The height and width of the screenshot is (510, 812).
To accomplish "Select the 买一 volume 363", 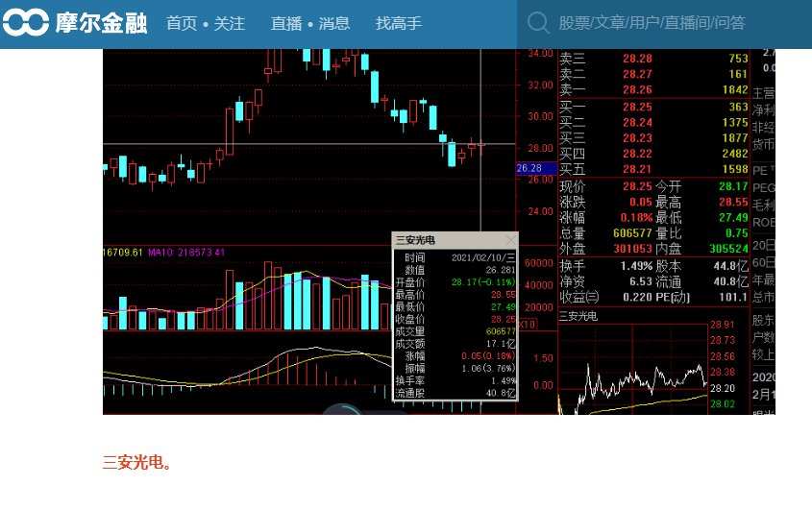I will pyautogui.click(x=738, y=107).
